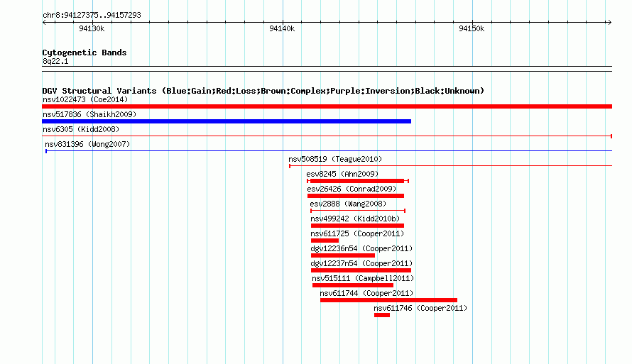The width and height of the screenshot is (632, 364).
Task: Select the blue nsv517836 gain bar
Action: (227, 121)
